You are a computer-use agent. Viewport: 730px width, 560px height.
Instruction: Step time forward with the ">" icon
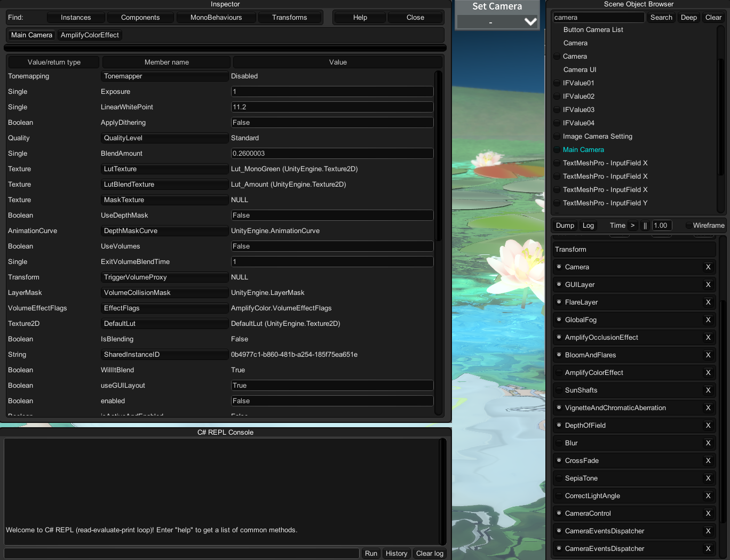[x=632, y=225]
